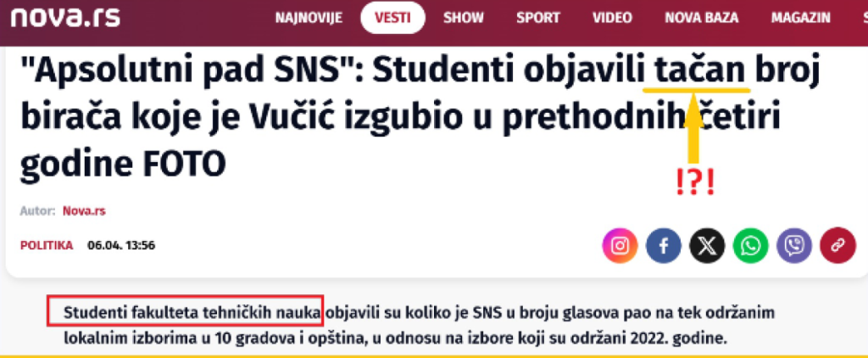Share article on Instagram
868x358 pixels.
point(620,245)
